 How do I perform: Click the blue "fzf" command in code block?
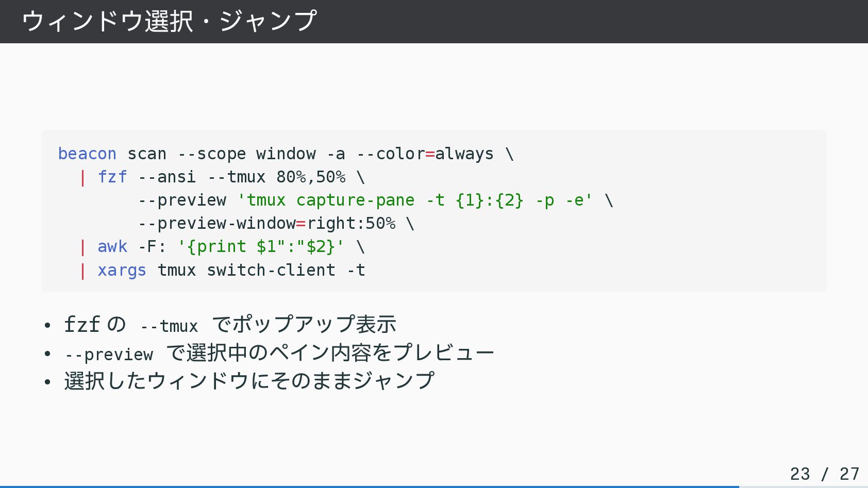click(112, 177)
